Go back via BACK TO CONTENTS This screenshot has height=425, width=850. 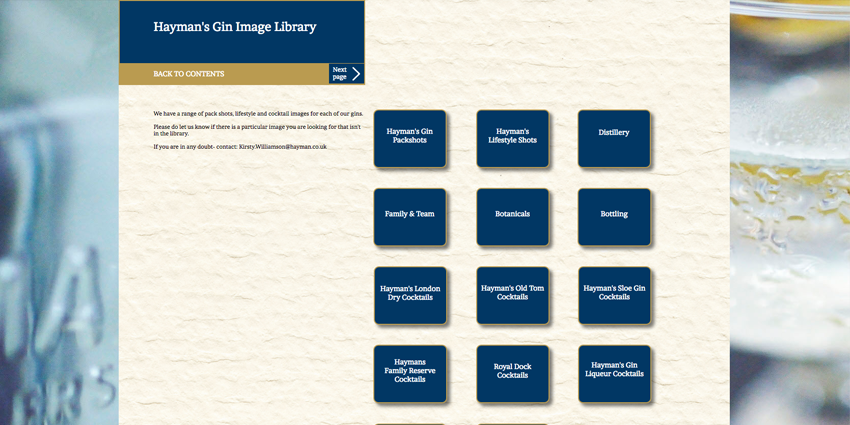coord(189,74)
